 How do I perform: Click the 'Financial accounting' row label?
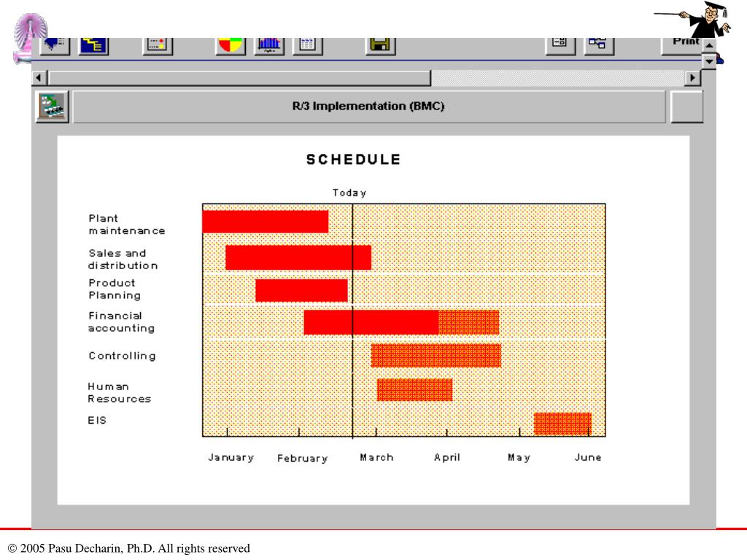[x=122, y=322]
